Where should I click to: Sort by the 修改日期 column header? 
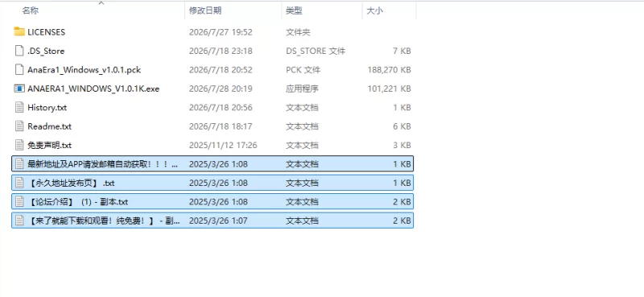[205, 11]
